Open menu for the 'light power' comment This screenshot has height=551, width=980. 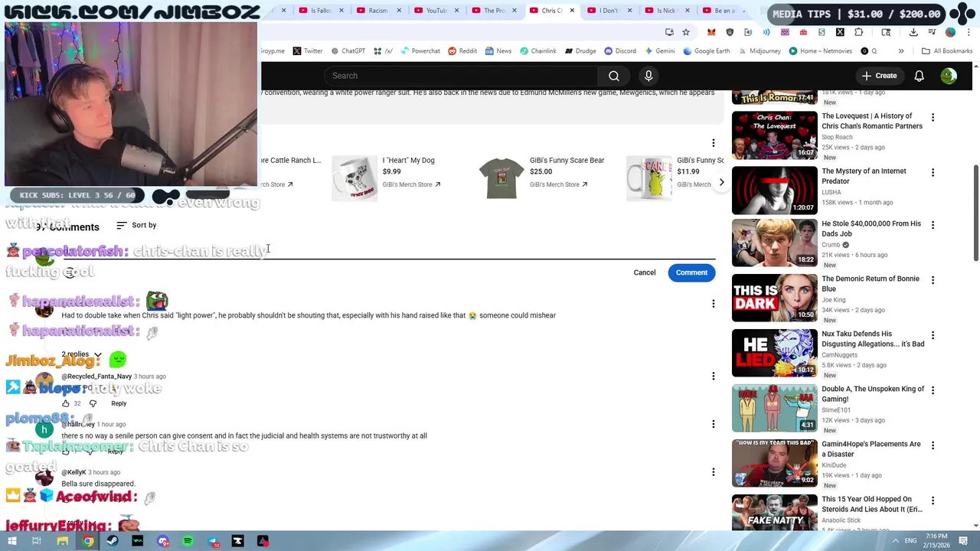pos(714,304)
